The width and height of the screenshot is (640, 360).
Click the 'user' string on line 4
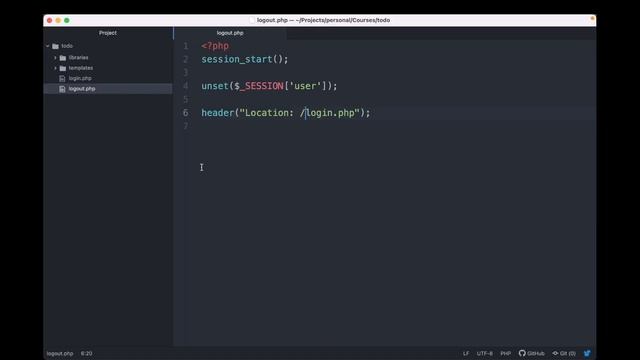tap(305, 86)
